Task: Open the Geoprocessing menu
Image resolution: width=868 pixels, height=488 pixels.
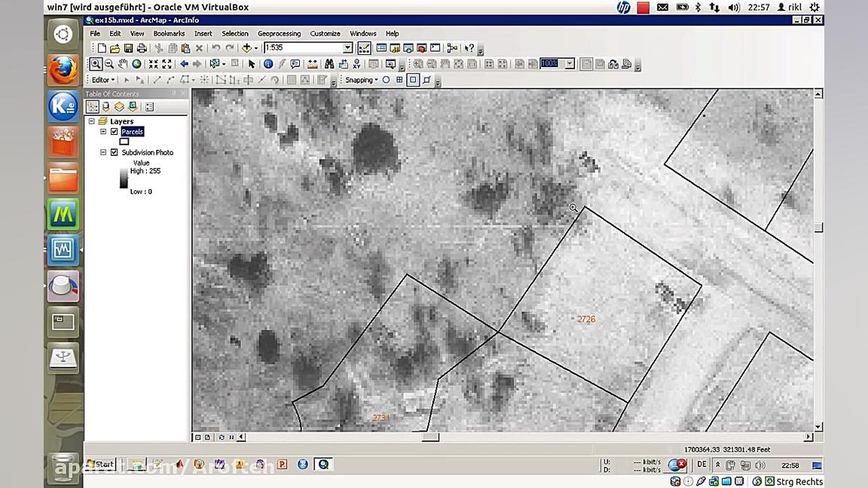Action: [280, 33]
